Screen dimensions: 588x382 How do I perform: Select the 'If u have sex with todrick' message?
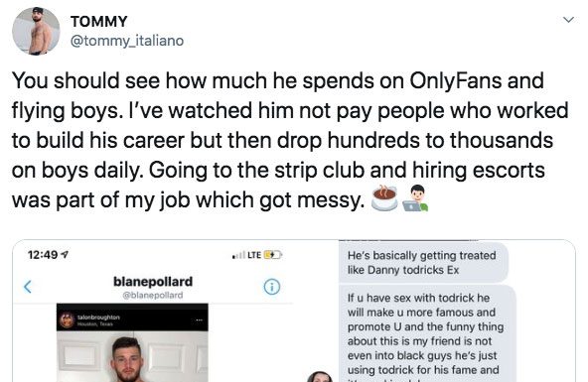[x=427, y=334]
